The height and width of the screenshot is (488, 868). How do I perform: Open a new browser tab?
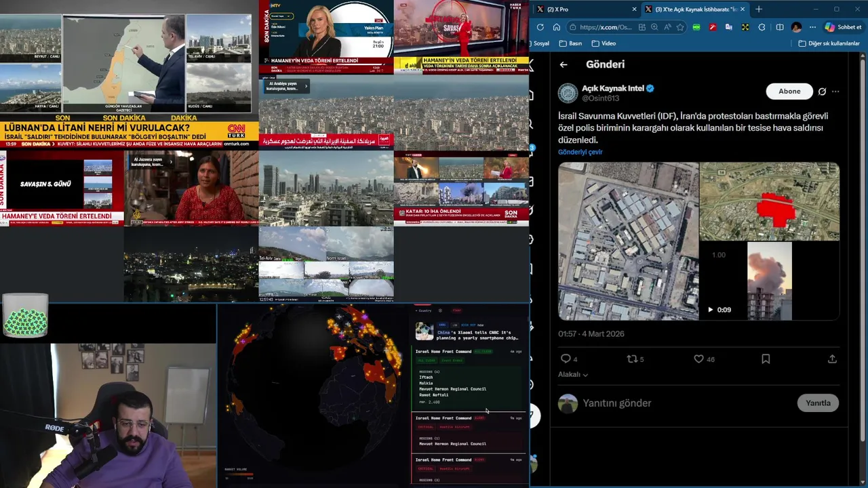tap(759, 9)
